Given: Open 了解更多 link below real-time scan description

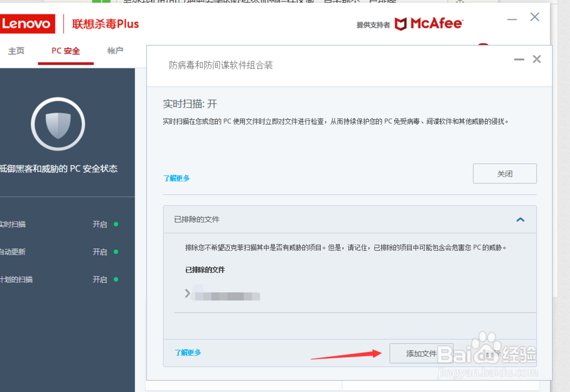Looking at the screenshot, I should (177, 178).
